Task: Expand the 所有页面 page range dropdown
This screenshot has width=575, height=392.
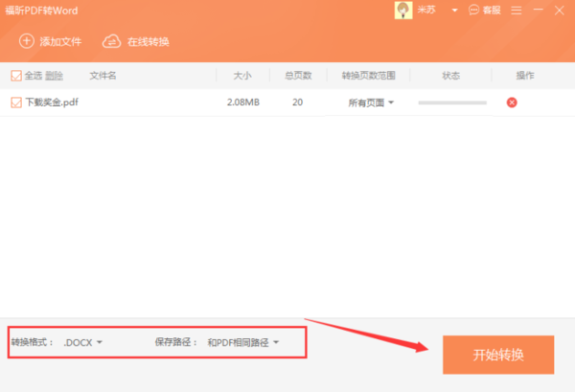Action: (x=371, y=103)
